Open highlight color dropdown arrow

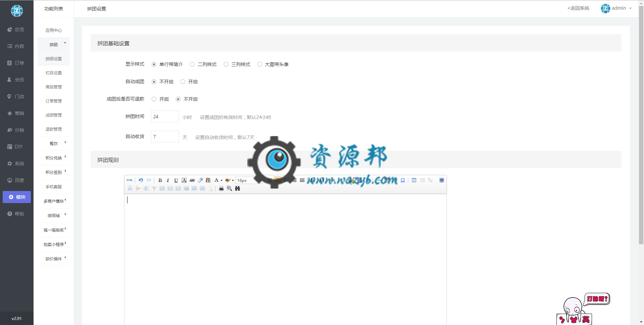(x=233, y=180)
